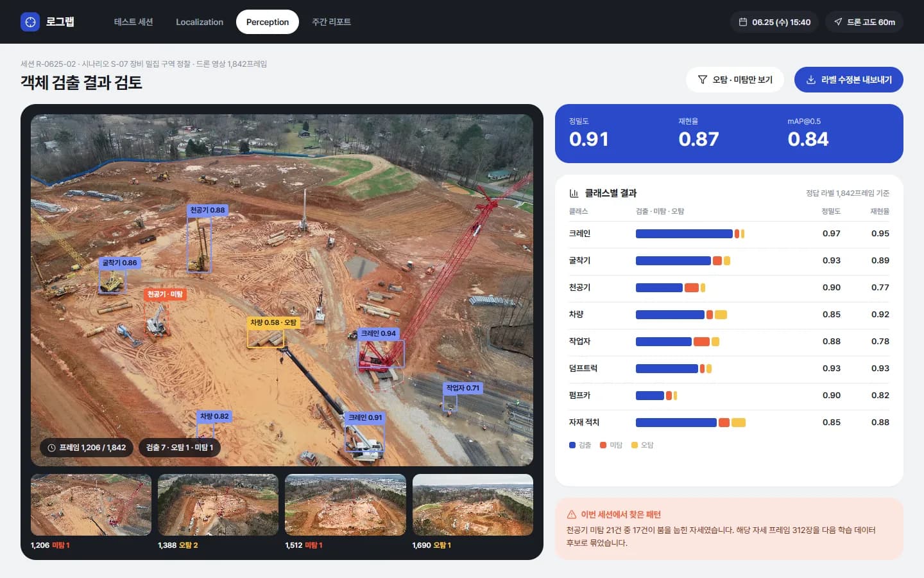924x578 pixels.
Task: Open frame thumbnail 1,512
Action: click(345, 505)
